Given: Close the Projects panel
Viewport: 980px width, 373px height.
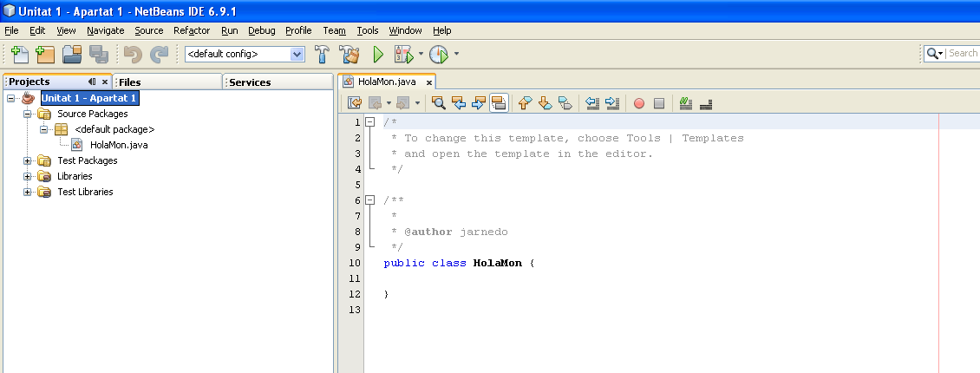Looking at the screenshot, I should tap(105, 82).
